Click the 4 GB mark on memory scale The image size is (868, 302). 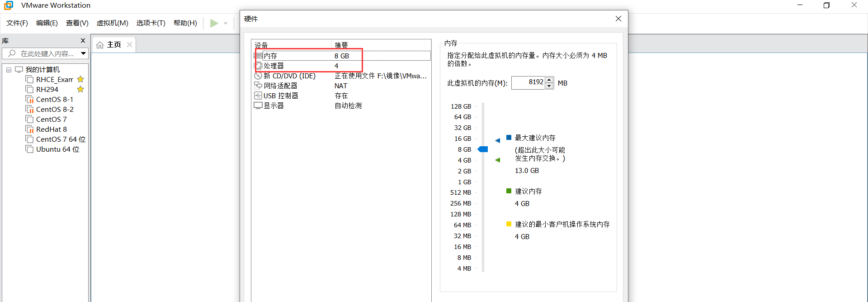pyautogui.click(x=465, y=160)
